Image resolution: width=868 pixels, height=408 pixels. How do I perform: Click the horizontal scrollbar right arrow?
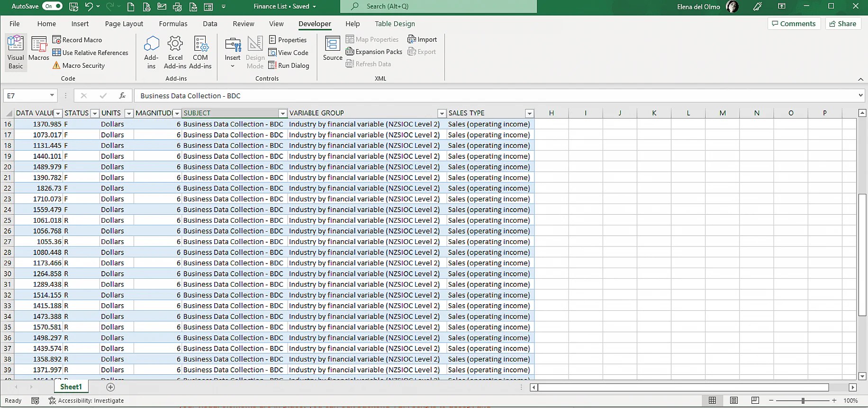click(x=852, y=387)
